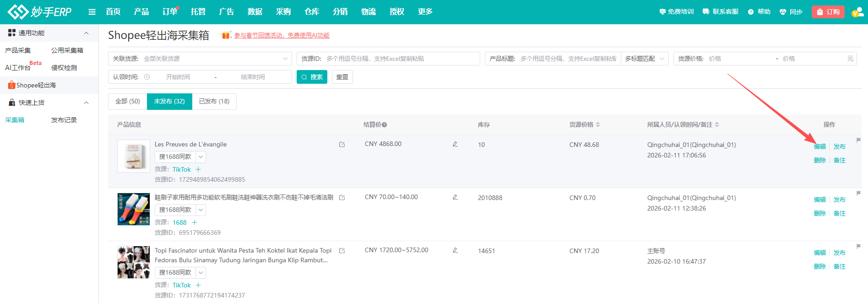Click plus icon next to the 1688 source
This screenshot has width=868, height=303.
[195, 222]
